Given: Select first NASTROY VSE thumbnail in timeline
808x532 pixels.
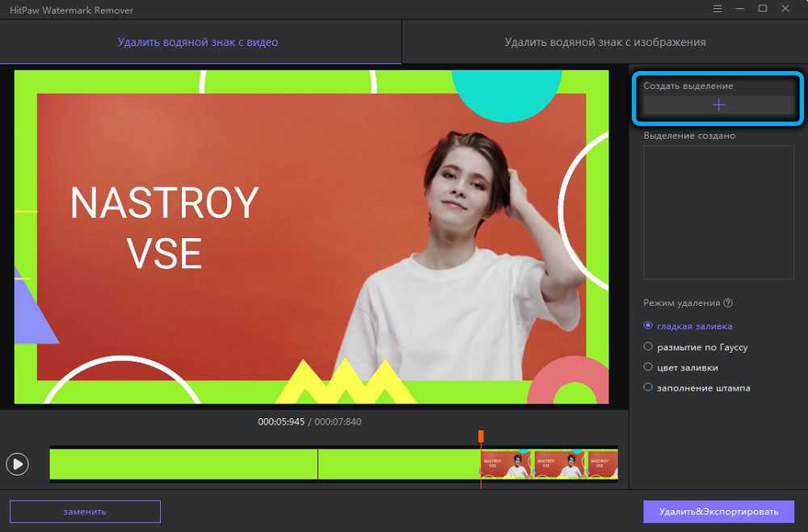Looking at the screenshot, I should pos(506,465).
